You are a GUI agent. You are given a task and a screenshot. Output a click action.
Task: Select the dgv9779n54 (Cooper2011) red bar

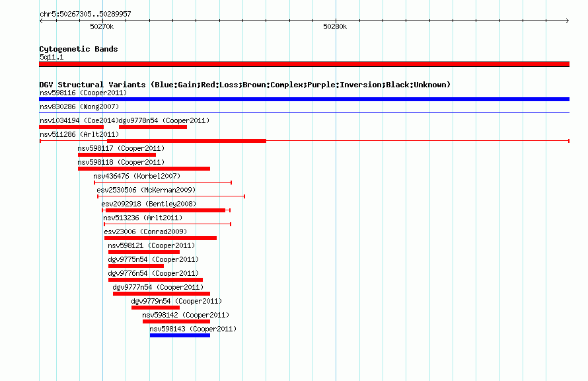(x=156, y=308)
